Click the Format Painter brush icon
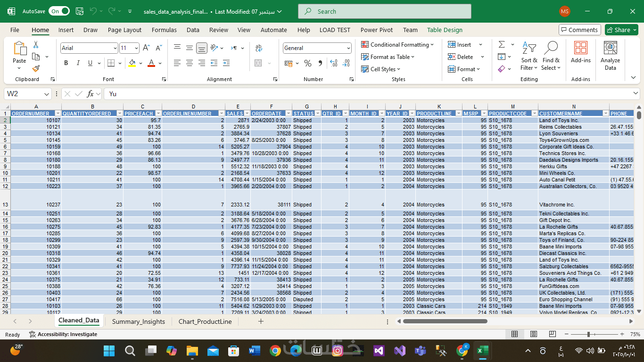Screen dimensions: 644x362 pos(36,69)
